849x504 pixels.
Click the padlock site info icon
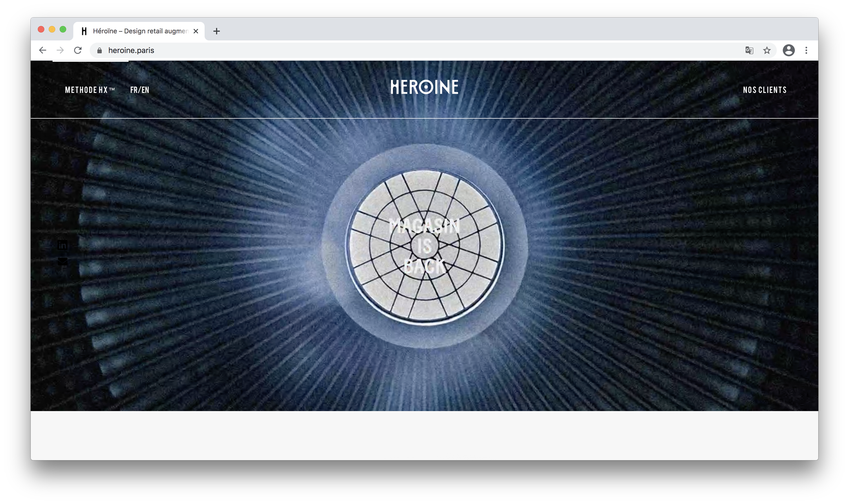100,51
